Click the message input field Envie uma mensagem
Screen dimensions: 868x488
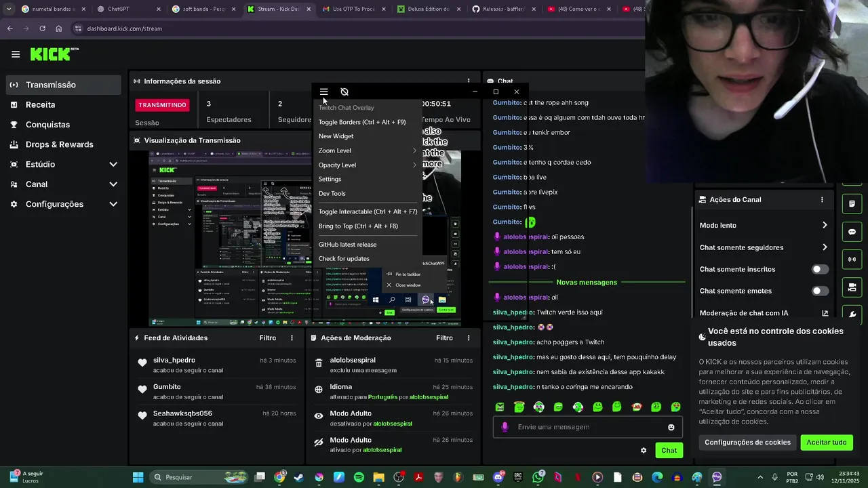(x=587, y=427)
